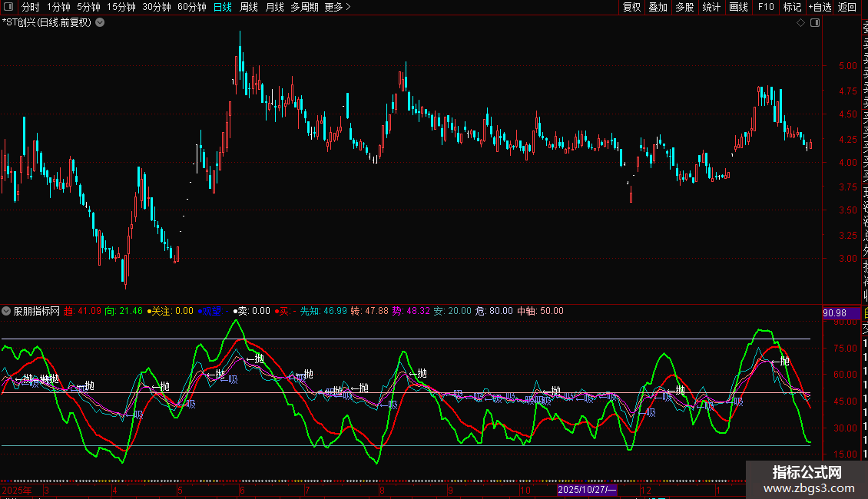
Task: Switch to 日线 daily chart period
Action: pos(222,7)
